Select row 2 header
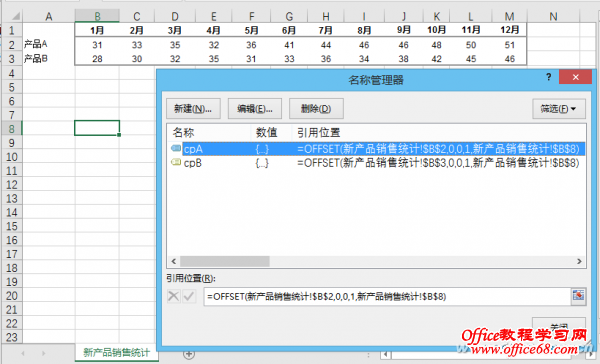This screenshot has width=600, height=364. point(11,44)
